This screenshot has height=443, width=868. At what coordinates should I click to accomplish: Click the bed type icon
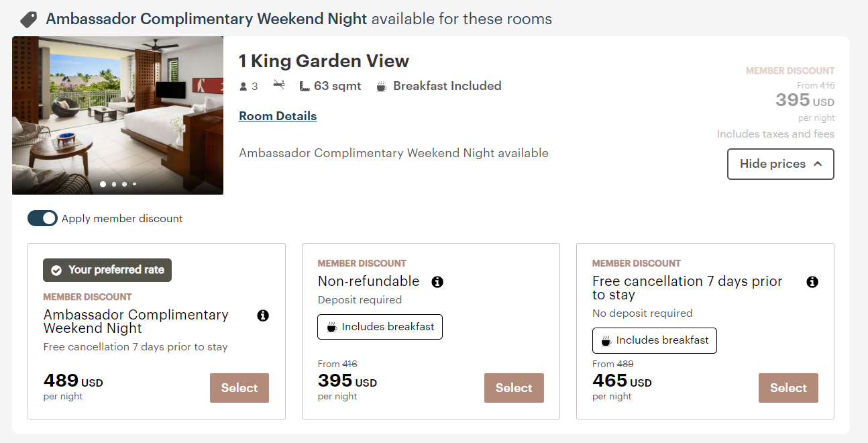pos(278,85)
